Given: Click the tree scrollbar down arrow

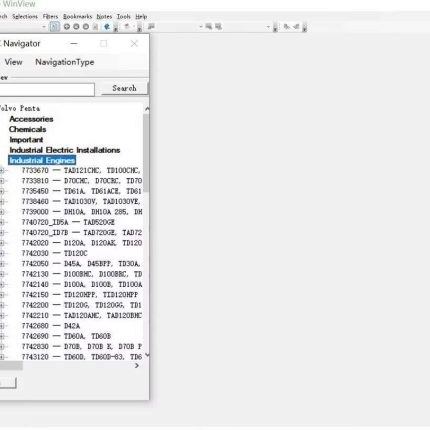Looking at the screenshot, I should click(147, 355).
